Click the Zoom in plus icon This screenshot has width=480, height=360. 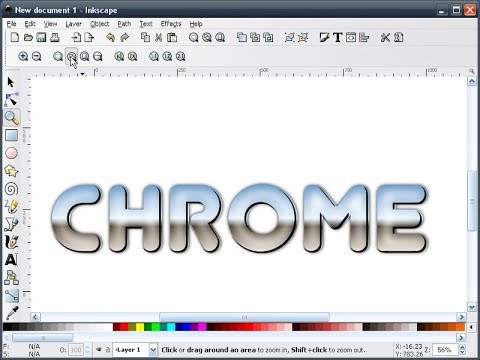[23, 56]
